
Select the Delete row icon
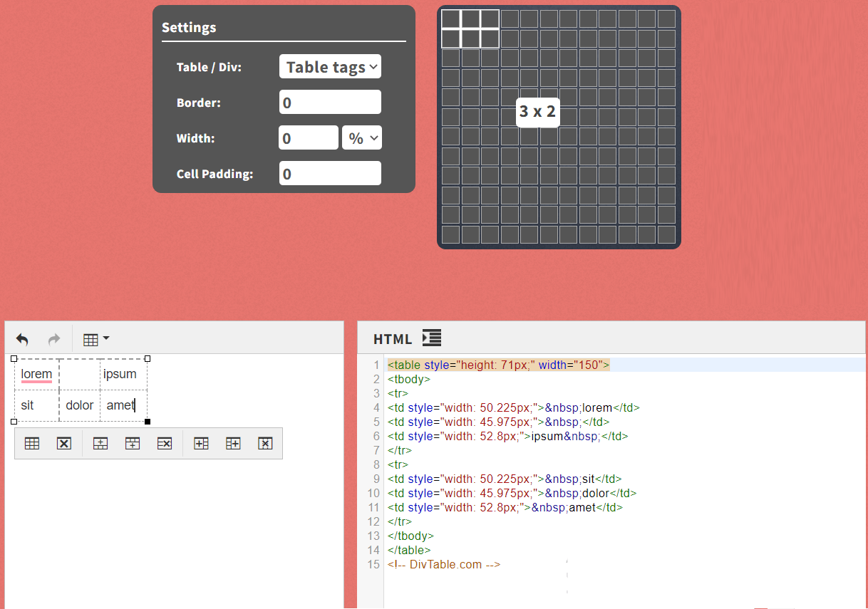point(164,442)
